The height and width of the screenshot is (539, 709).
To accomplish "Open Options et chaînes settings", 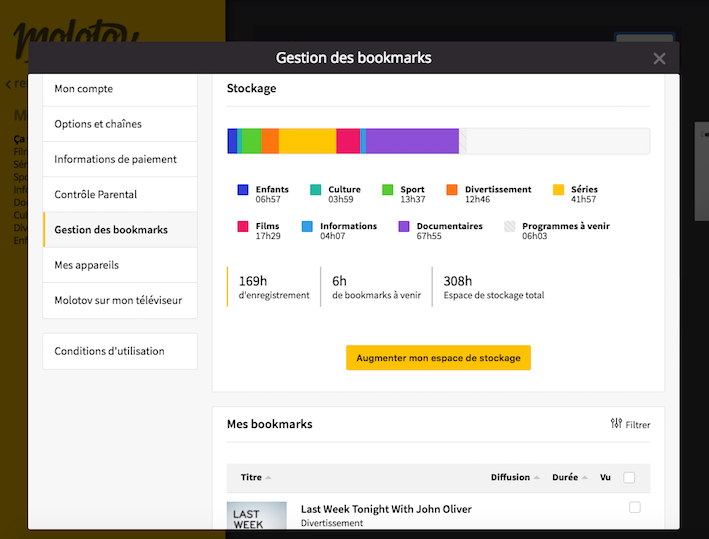I will coord(120,124).
